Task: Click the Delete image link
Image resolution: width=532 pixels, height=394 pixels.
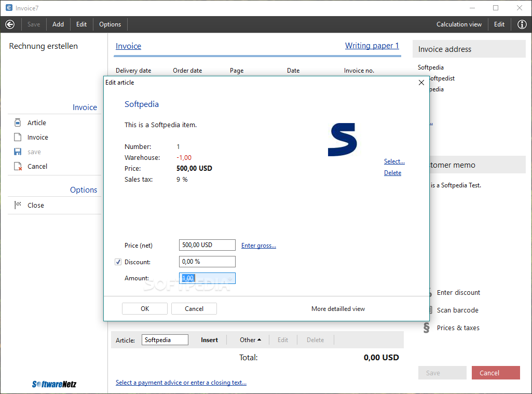Action: pos(392,173)
